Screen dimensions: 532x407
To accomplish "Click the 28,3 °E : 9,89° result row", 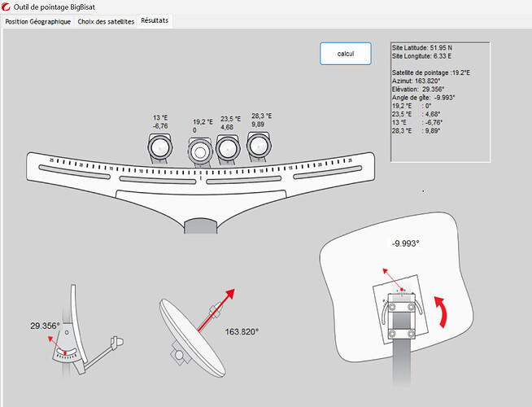I will point(416,131).
